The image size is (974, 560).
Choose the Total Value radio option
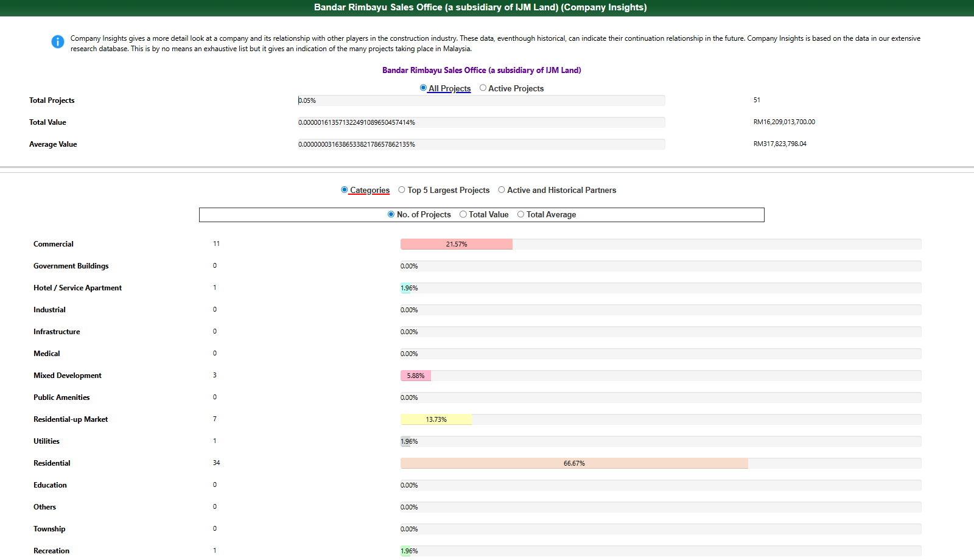click(463, 214)
